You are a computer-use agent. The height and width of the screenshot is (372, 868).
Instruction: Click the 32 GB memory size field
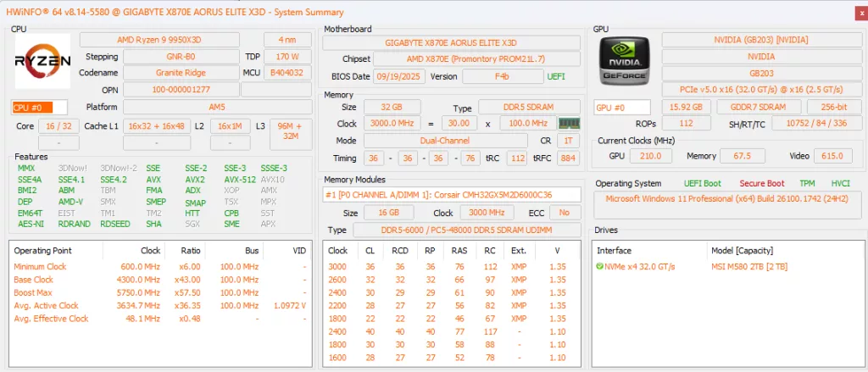pyautogui.click(x=392, y=107)
